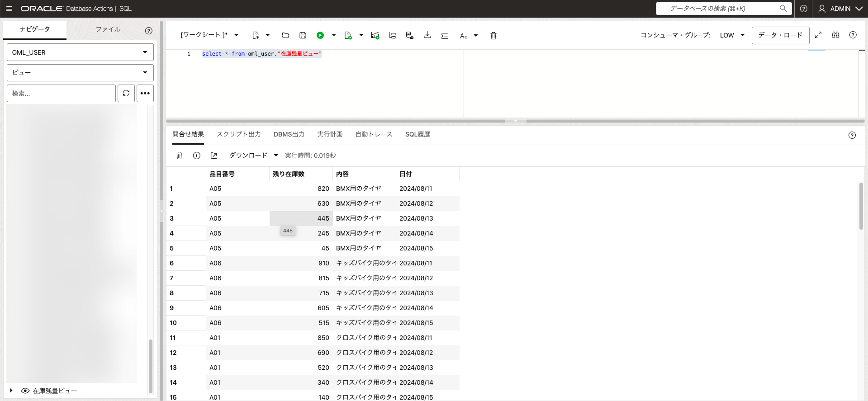This screenshot has width=868, height=401.
Task: Open the LOW consumer group dropdown
Action: [733, 35]
